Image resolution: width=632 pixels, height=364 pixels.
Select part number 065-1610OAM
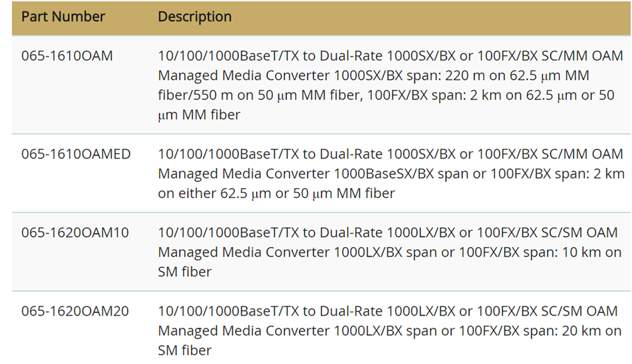(x=67, y=56)
